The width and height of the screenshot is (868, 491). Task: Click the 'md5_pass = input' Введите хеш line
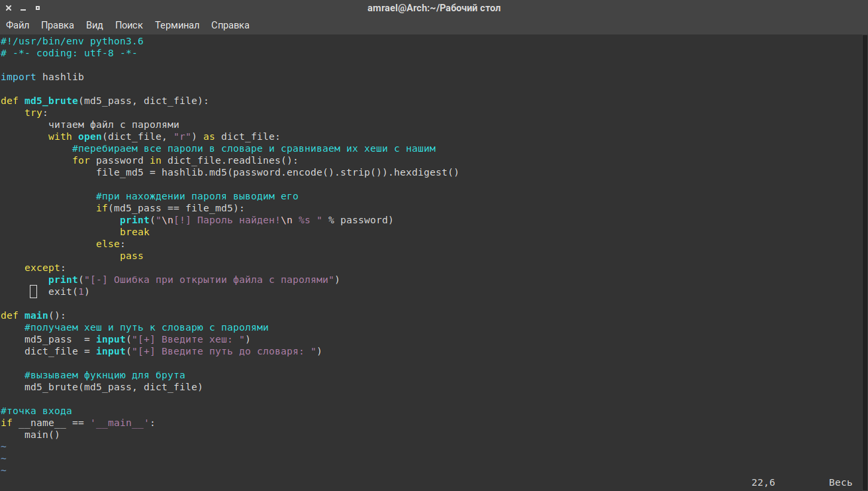pyautogui.click(x=138, y=339)
